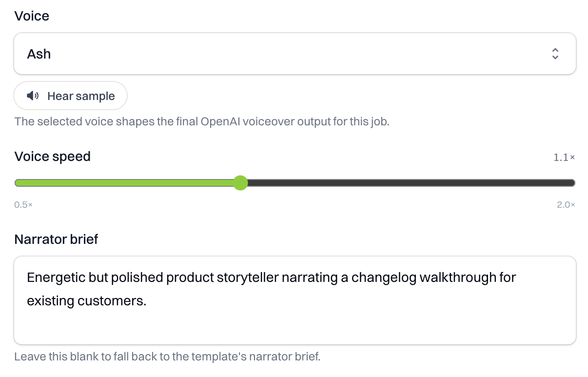Click the Voice field label

click(x=32, y=16)
